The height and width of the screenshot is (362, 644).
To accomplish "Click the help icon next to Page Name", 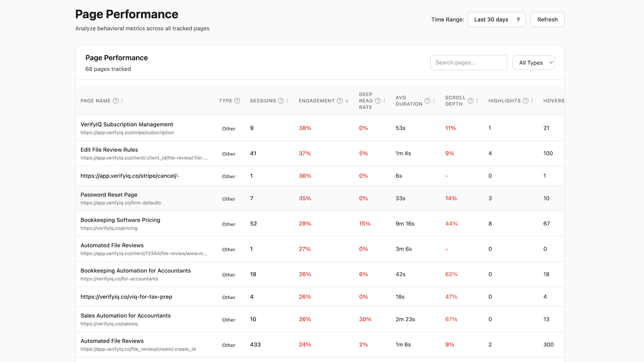I will (x=116, y=101).
